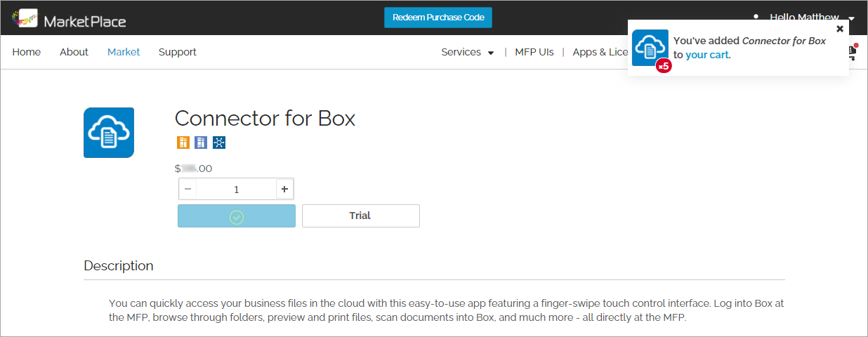The image size is (868, 337).
Task: Click the Redeem Purchase Code button
Action: pos(438,18)
